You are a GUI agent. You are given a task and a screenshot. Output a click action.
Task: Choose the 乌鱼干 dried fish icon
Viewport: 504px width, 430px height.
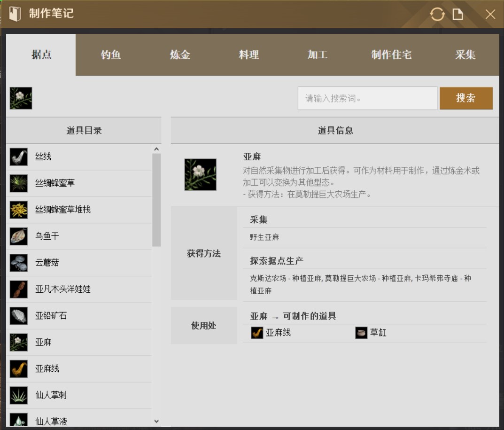tap(19, 236)
